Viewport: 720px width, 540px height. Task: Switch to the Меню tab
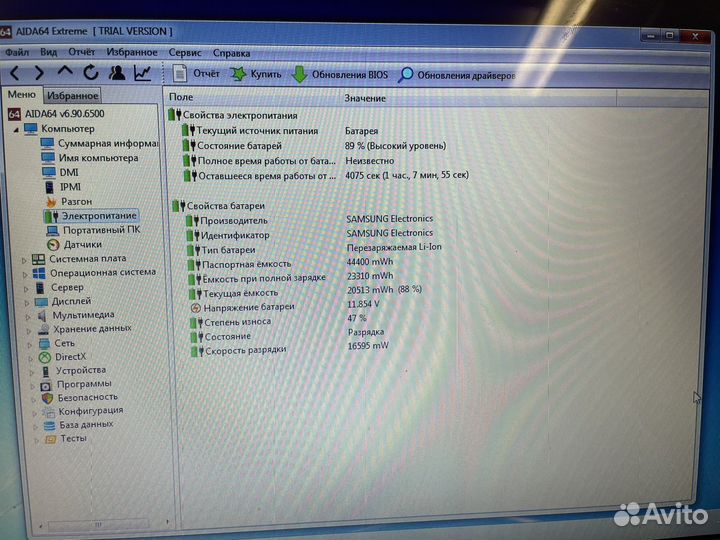pyautogui.click(x=22, y=94)
